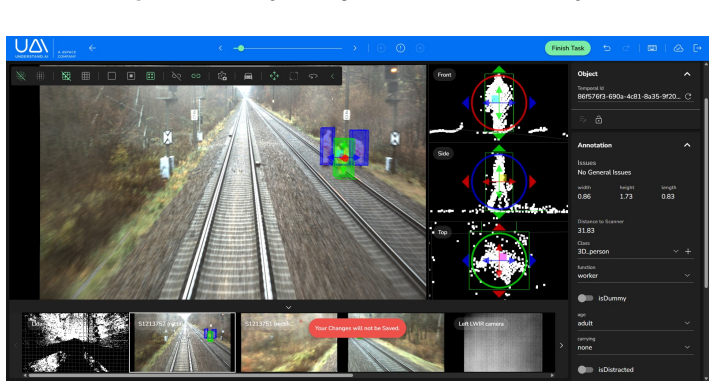
Task: Toggle the hidden point cloud icon
Action: pos(21,76)
